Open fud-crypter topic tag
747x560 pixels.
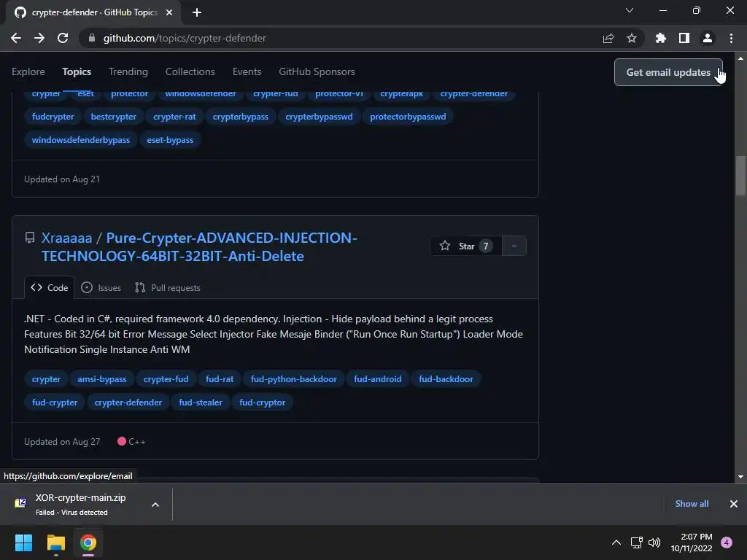pos(55,402)
